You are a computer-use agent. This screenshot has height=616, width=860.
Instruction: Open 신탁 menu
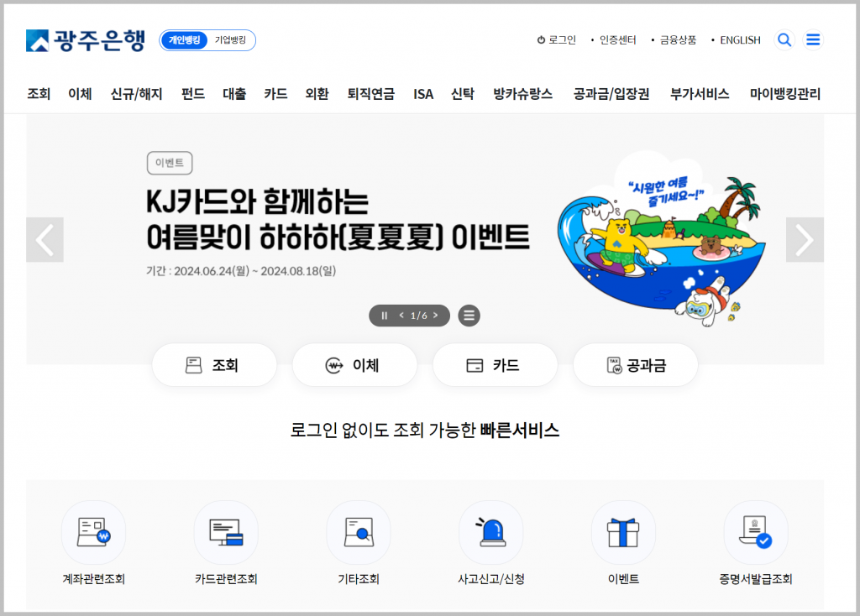point(463,94)
